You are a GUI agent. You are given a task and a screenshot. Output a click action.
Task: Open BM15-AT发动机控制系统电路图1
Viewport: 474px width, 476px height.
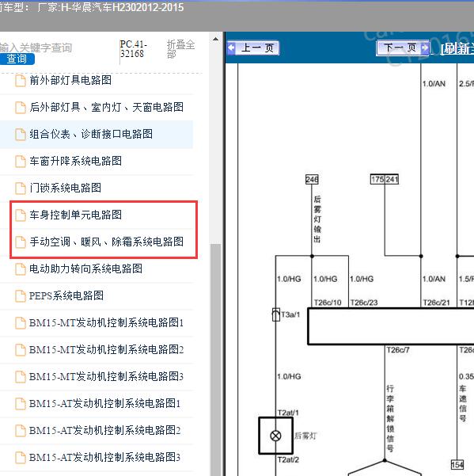click(105, 403)
